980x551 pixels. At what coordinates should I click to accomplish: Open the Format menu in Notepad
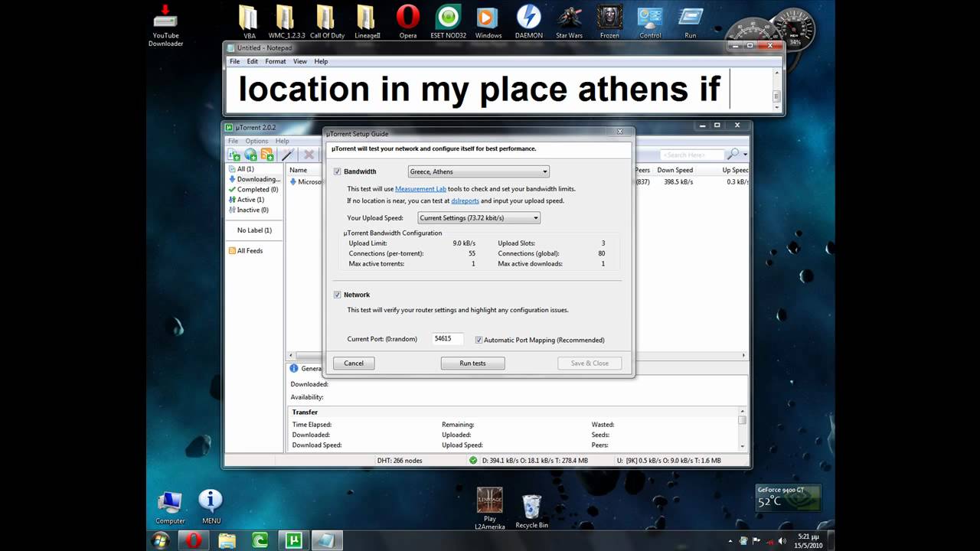[276, 61]
